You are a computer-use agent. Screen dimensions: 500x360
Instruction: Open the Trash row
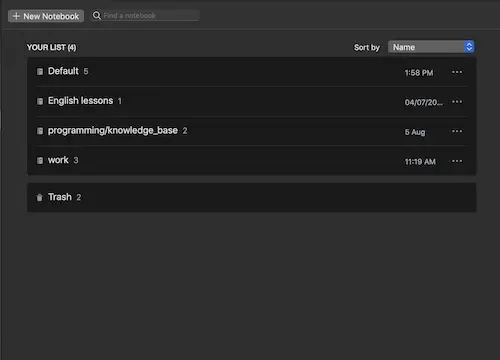[252, 197]
